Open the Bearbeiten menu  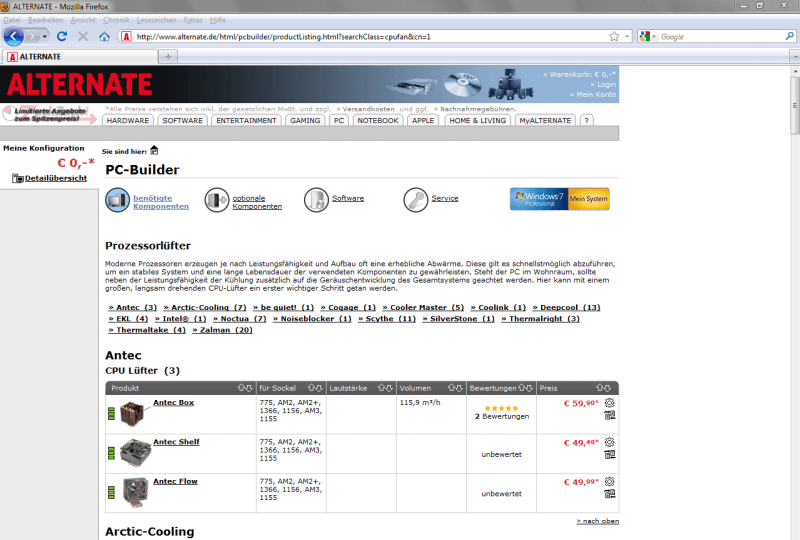click(x=45, y=20)
